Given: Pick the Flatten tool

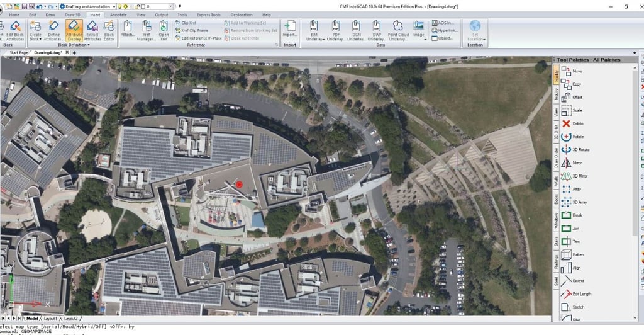Looking at the screenshot, I should [572, 255].
